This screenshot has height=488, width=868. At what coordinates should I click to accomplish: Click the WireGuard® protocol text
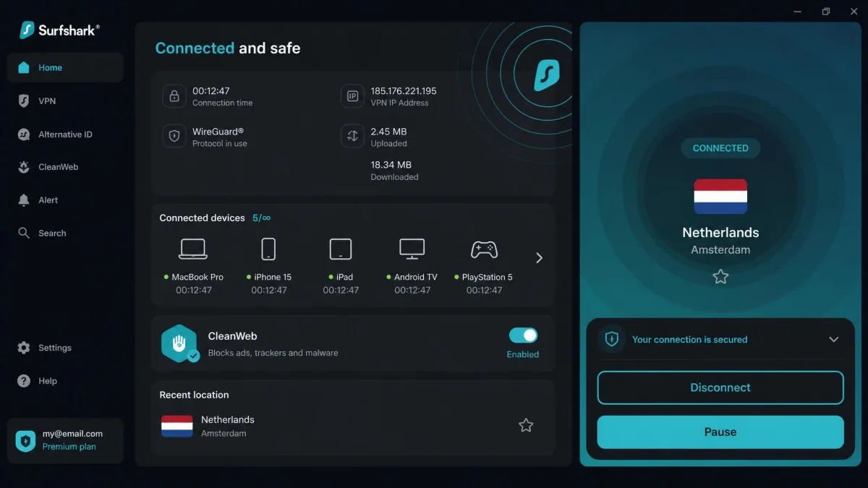click(x=218, y=132)
